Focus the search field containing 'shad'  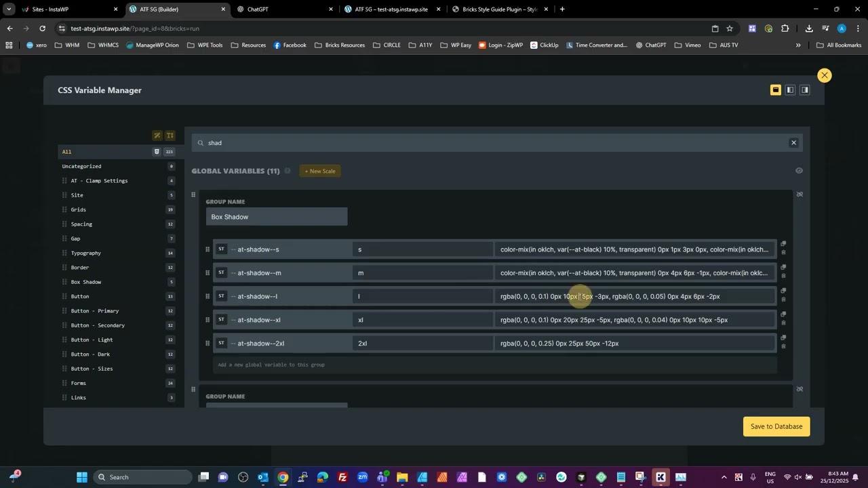(496, 143)
